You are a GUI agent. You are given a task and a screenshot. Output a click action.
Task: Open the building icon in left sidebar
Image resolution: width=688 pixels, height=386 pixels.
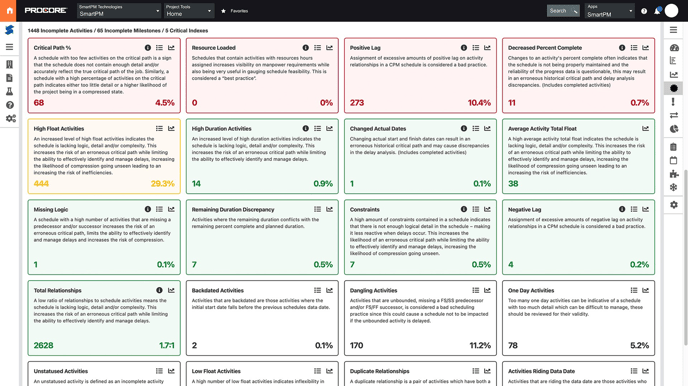pyautogui.click(x=9, y=64)
